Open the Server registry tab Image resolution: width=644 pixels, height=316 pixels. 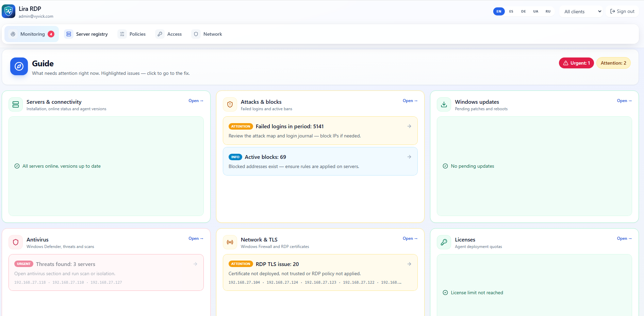(86, 34)
